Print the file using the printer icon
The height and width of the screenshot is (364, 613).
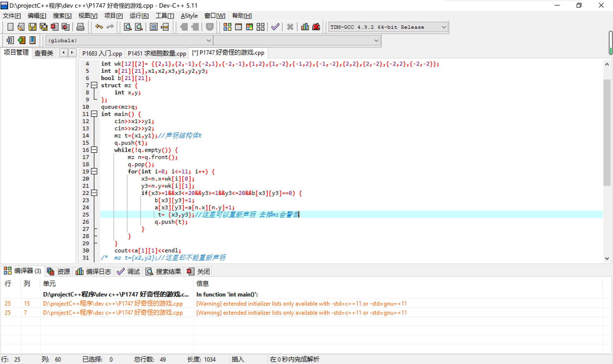pos(80,27)
